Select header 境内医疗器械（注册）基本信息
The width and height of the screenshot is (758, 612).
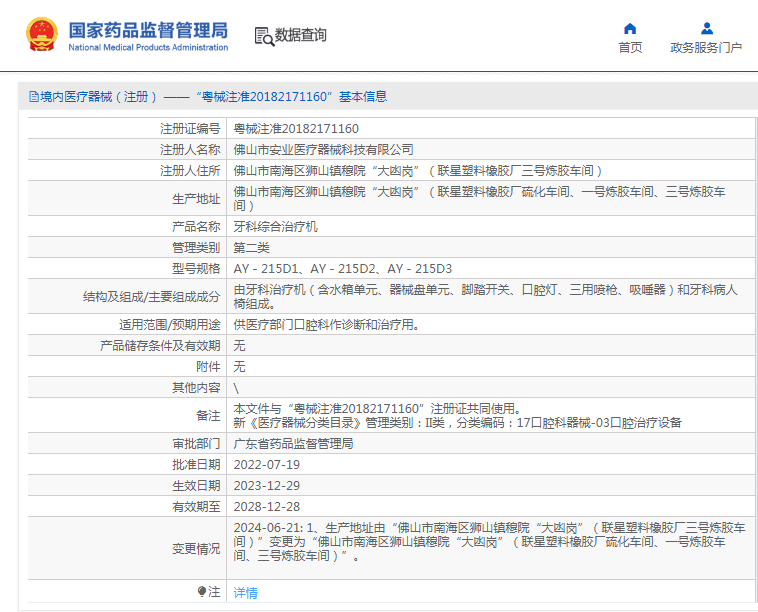208,97
